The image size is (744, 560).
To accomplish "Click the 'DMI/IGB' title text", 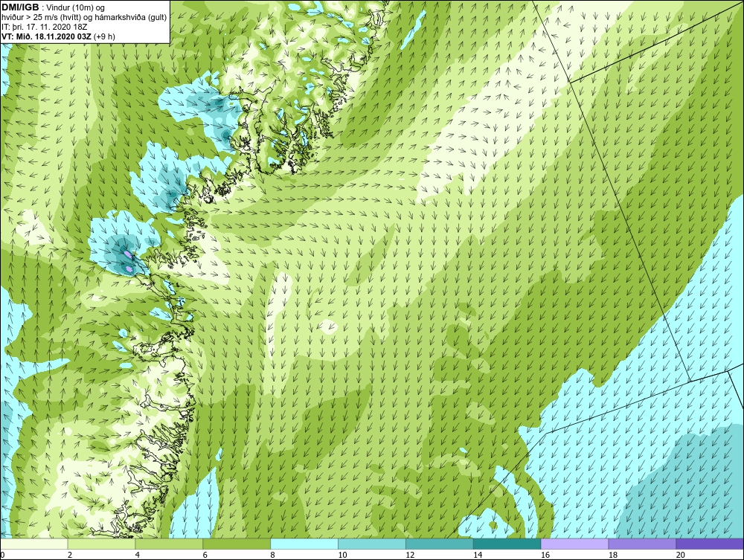I will tap(20, 7).
